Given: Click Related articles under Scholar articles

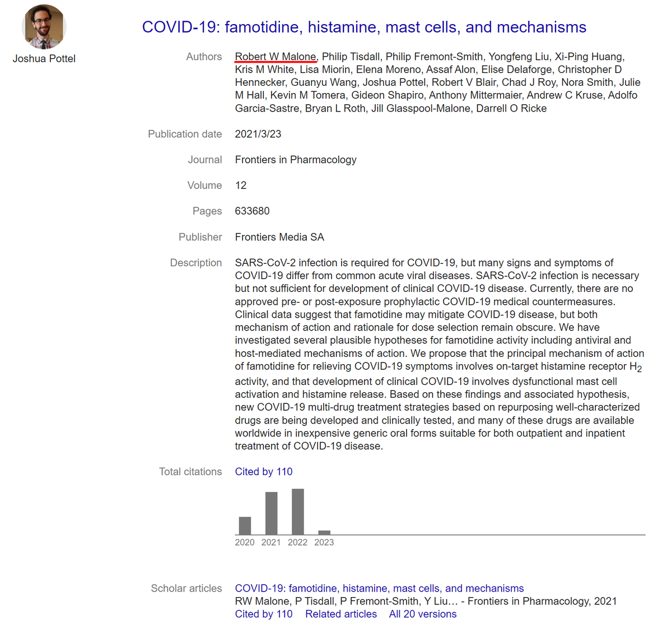Looking at the screenshot, I should point(340,613).
